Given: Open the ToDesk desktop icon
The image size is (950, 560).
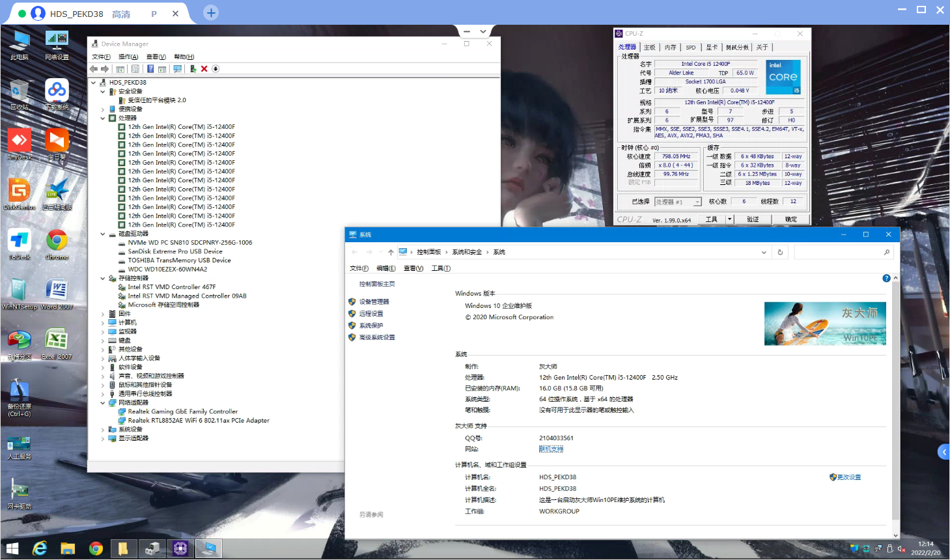Looking at the screenshot, I should [19, 244].
